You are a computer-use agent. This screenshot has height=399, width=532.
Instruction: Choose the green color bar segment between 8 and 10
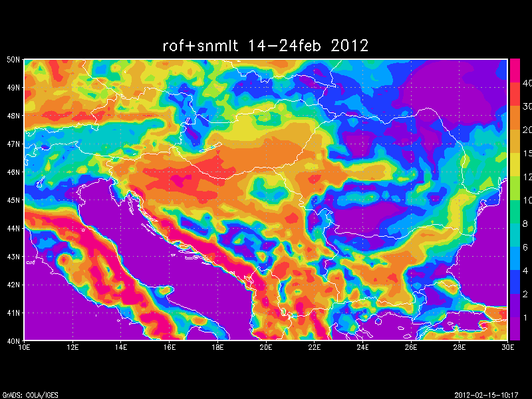pyautogui.click(x=515, y=211)
